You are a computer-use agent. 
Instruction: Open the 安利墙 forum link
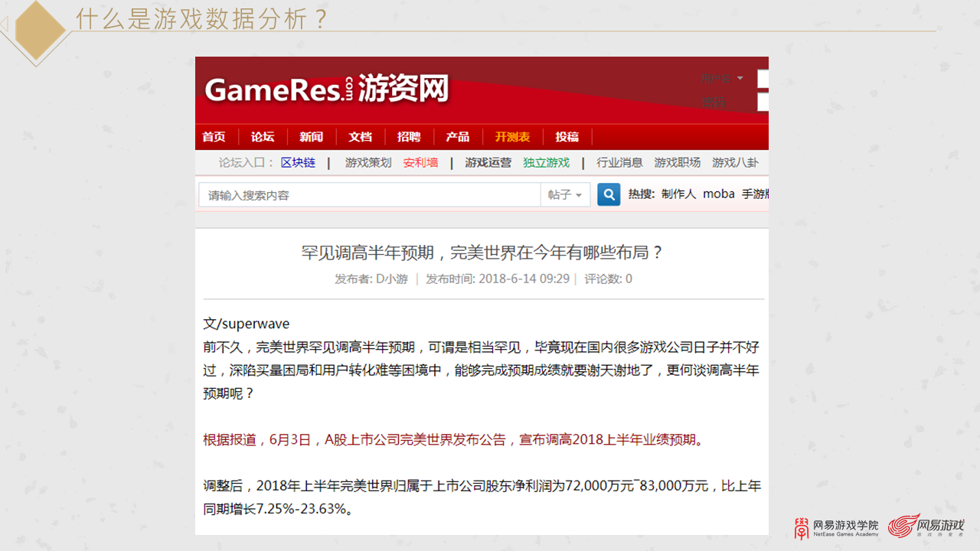coord(420,162)
